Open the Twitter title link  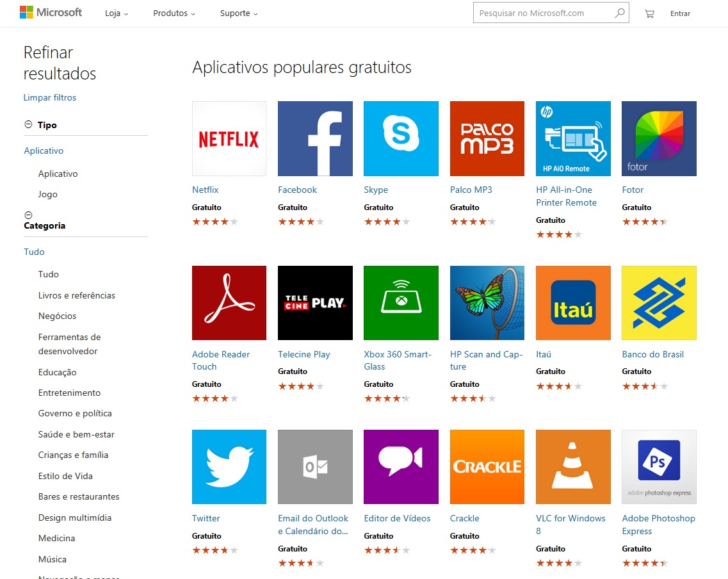206,518
